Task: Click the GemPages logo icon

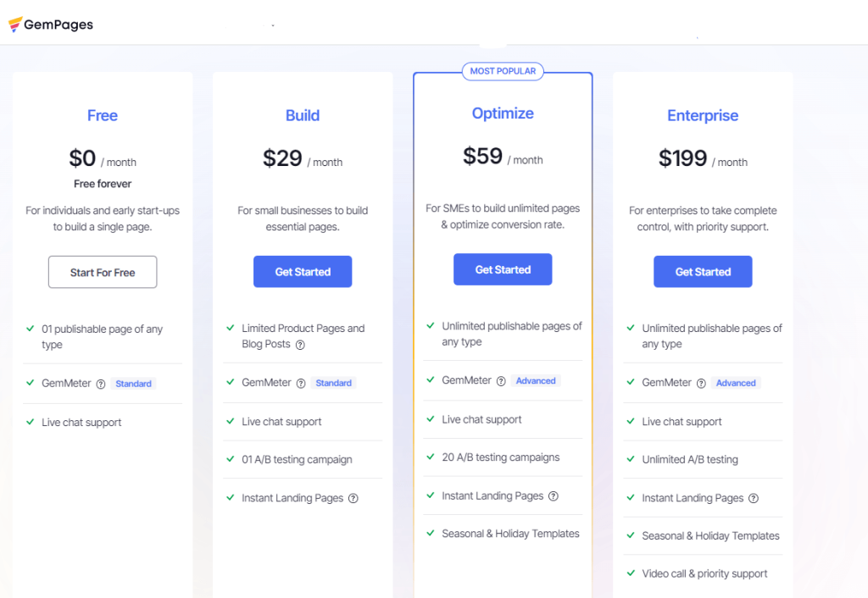Action: [x=15, y=25]
